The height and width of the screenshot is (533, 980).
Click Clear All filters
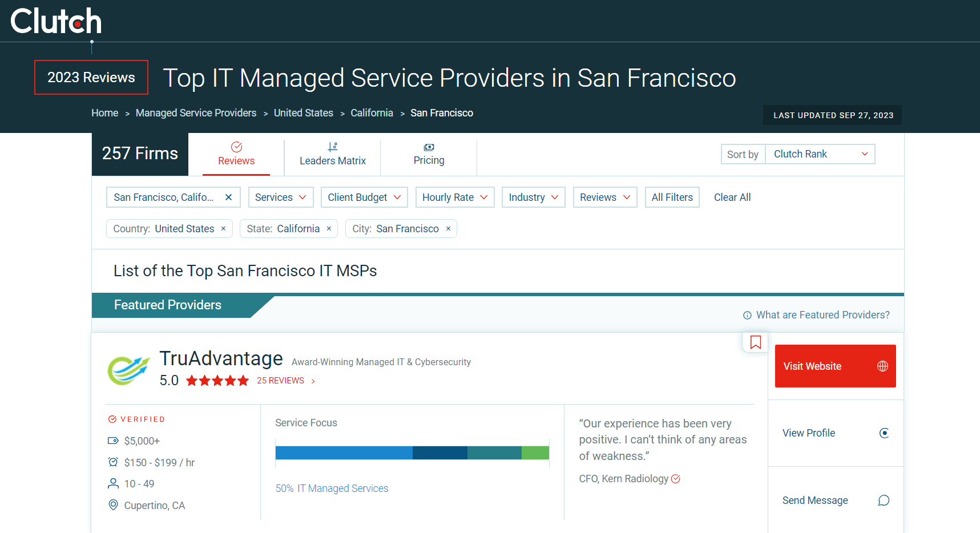pos(732,197)
